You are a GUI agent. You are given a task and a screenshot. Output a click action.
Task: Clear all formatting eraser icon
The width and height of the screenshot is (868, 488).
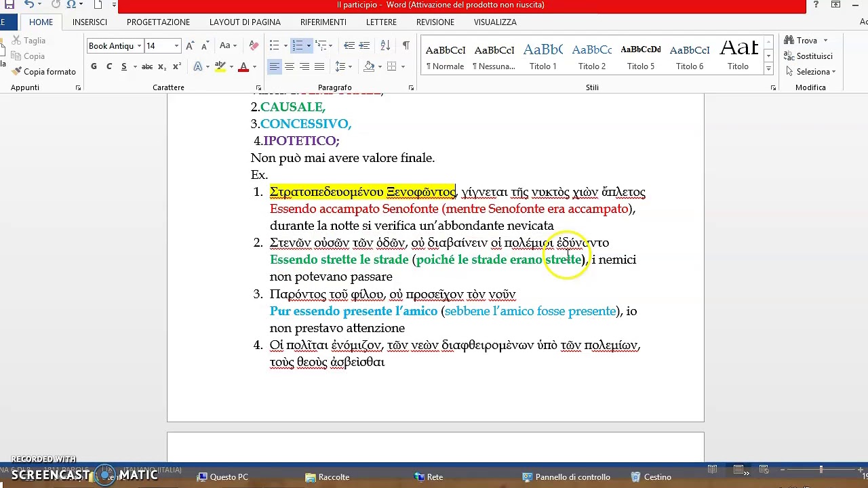click(x=254, y=45)
